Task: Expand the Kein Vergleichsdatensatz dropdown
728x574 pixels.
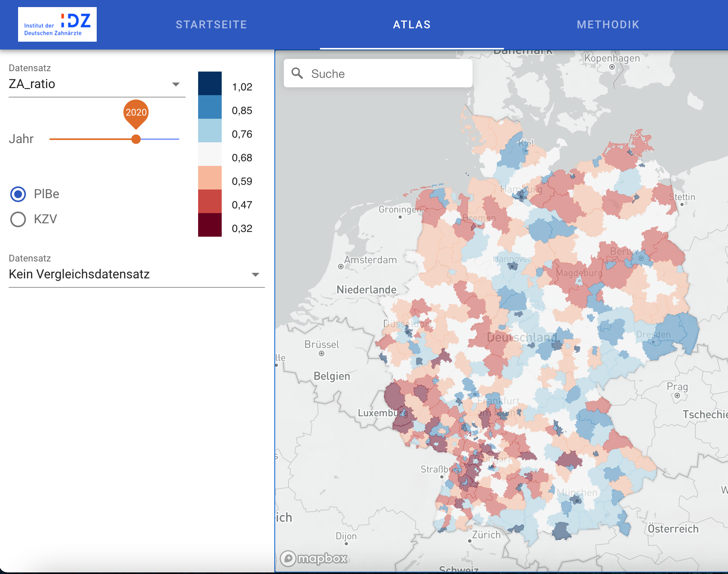Action: point(136,274)
